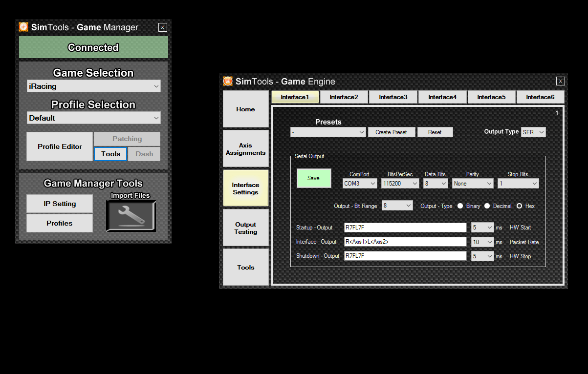Open the Profile Editor
Viewport: 588px width, 374px height.
coord(60,146)
